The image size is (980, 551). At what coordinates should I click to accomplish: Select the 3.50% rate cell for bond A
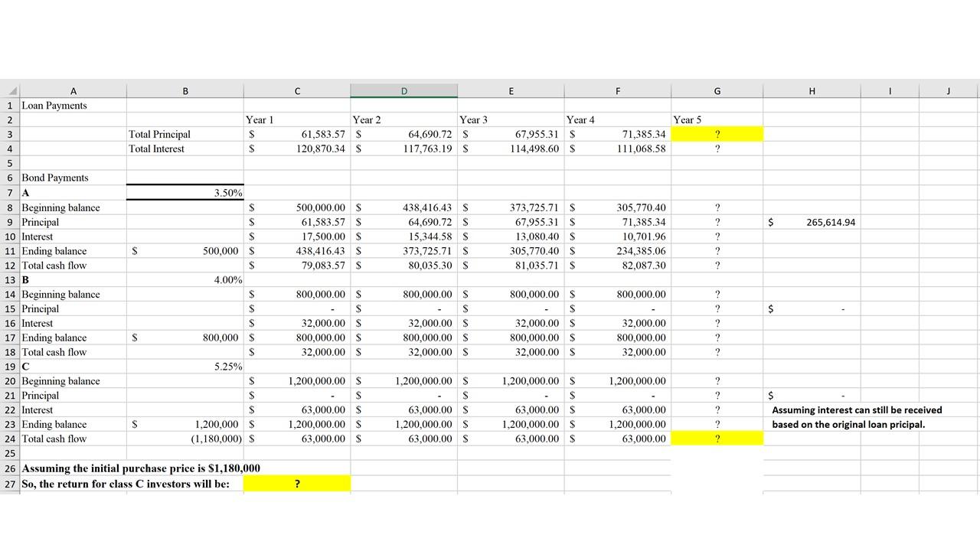[185, 193]
